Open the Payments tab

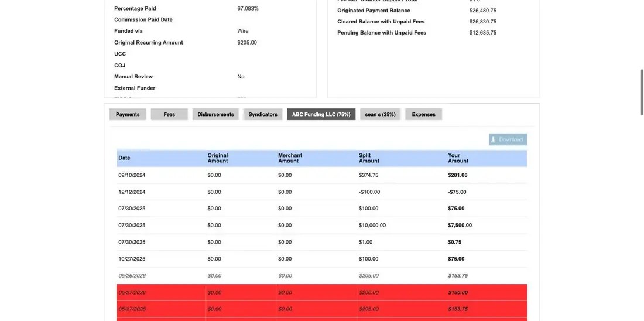[128, 114]
